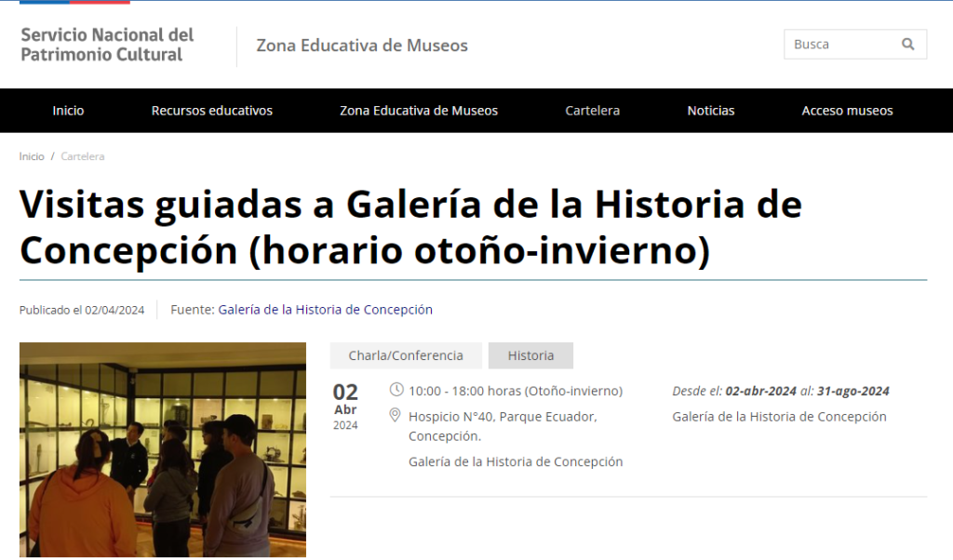The width and height of the screenshot is (953, 560).
Task: Click the page title Visitas guiadas heading
Action: pyautogui.click(x=410, y=227)
